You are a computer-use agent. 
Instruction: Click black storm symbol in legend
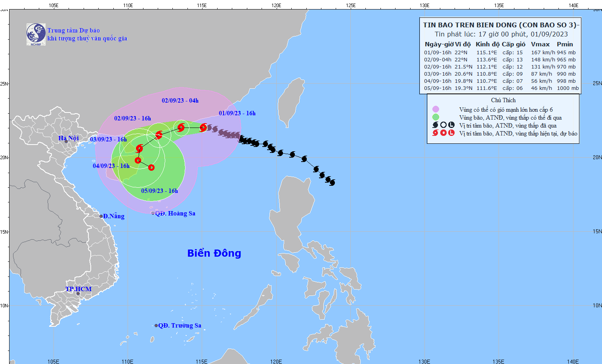click(x=435, y=125)
